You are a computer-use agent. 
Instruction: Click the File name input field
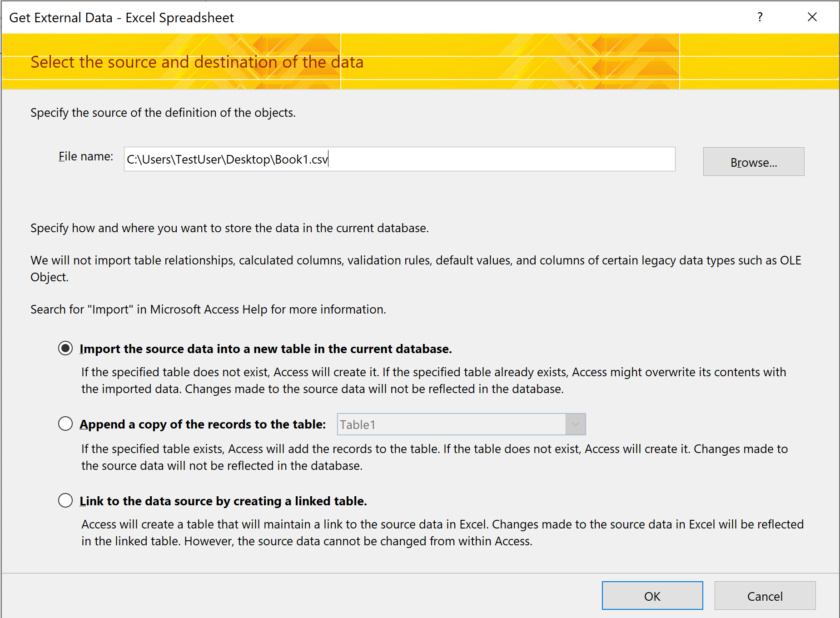399,159
